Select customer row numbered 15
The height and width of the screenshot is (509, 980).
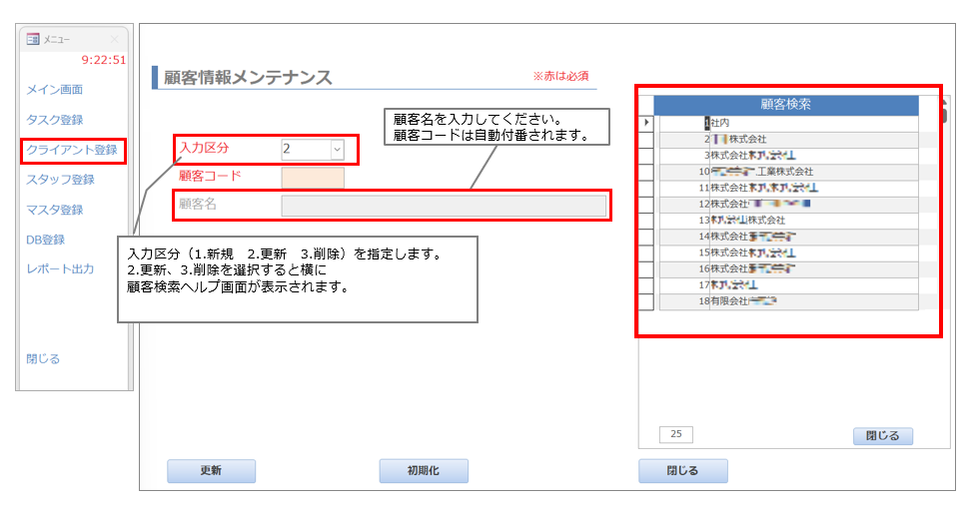click(789, 253)
